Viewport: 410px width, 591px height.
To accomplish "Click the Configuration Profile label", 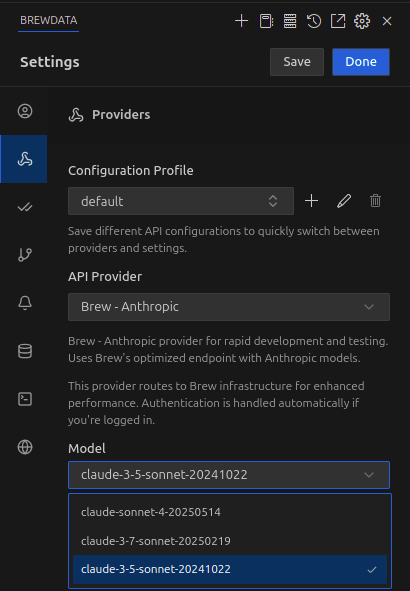I will coord(131,171).
